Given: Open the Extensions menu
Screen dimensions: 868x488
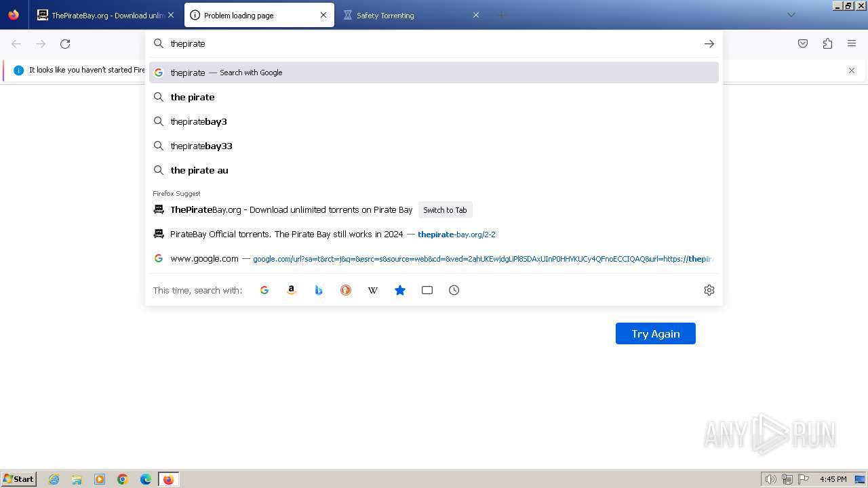Looking at the screenshot, I should point(827,43).
